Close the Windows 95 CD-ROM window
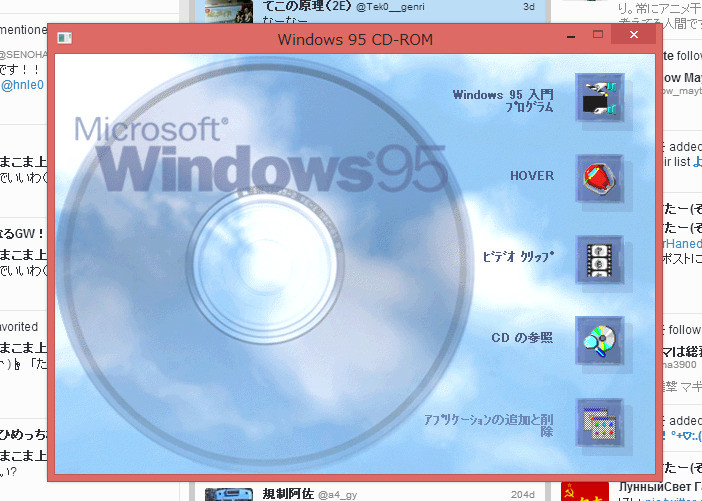Image resolution: width=702 pixels, height=501 pixels. tap(634, 34)
